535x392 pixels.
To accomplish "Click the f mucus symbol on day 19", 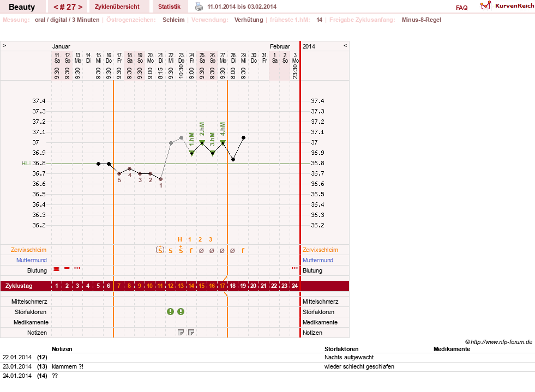I will tap(243, 250).
